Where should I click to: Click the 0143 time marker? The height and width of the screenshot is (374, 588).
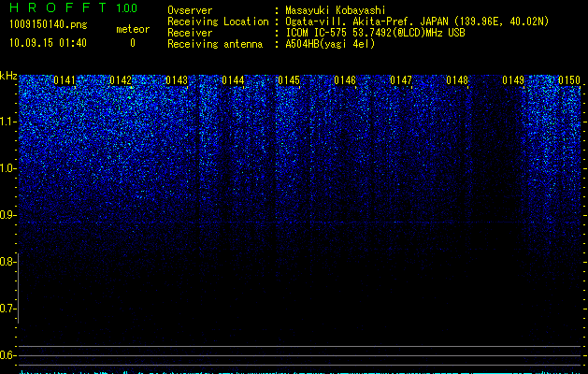(177, 80)
